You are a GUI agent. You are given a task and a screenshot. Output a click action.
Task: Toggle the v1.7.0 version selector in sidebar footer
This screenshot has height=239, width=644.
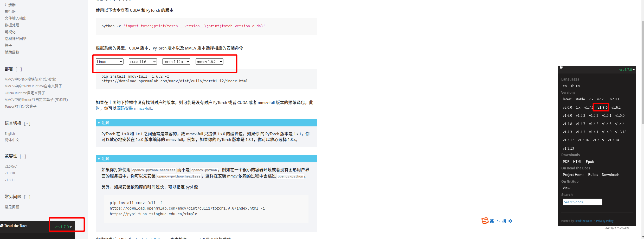[63, 227]
